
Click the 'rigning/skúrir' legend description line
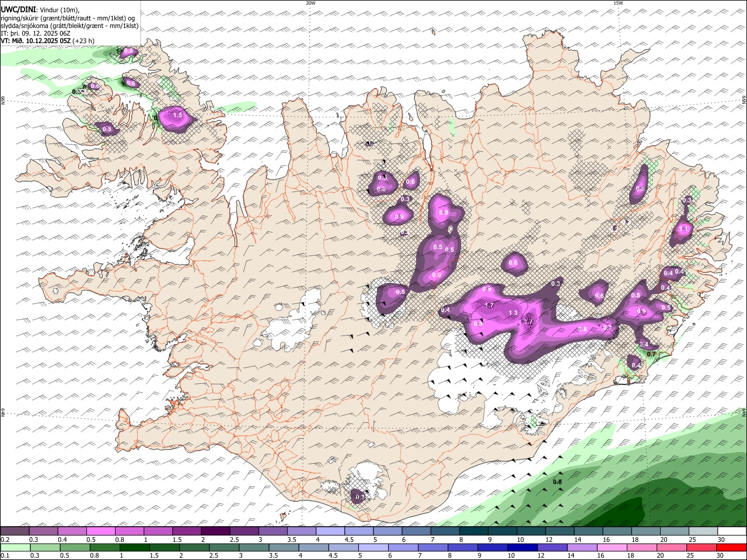67,18
